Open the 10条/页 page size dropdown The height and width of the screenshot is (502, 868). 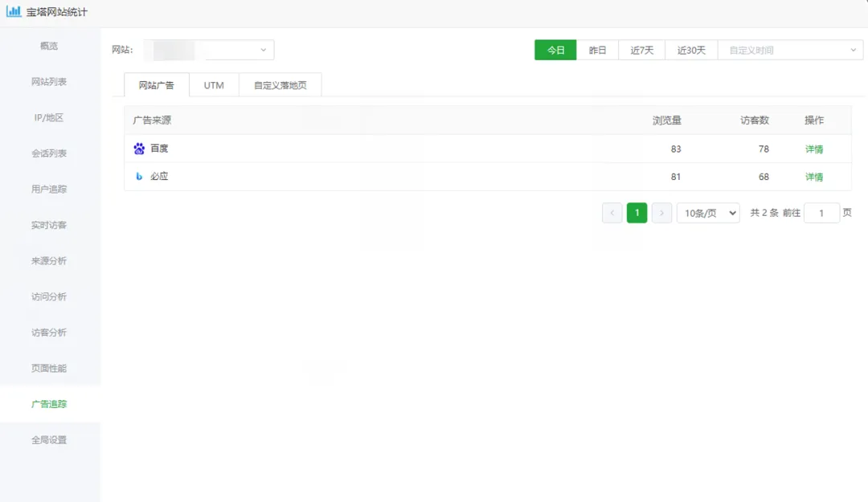708,213
